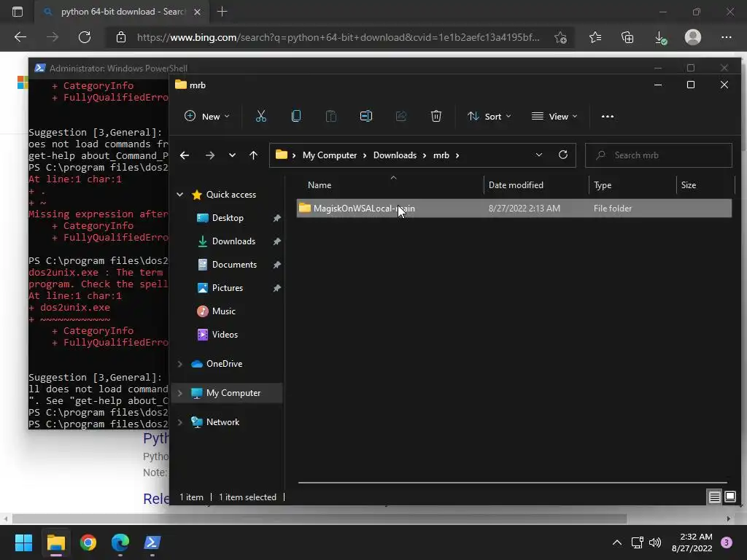Viewport: 747px width, 560px height.
Task: Open Edge Favorites list icon
Action: [x=595, y=37]
